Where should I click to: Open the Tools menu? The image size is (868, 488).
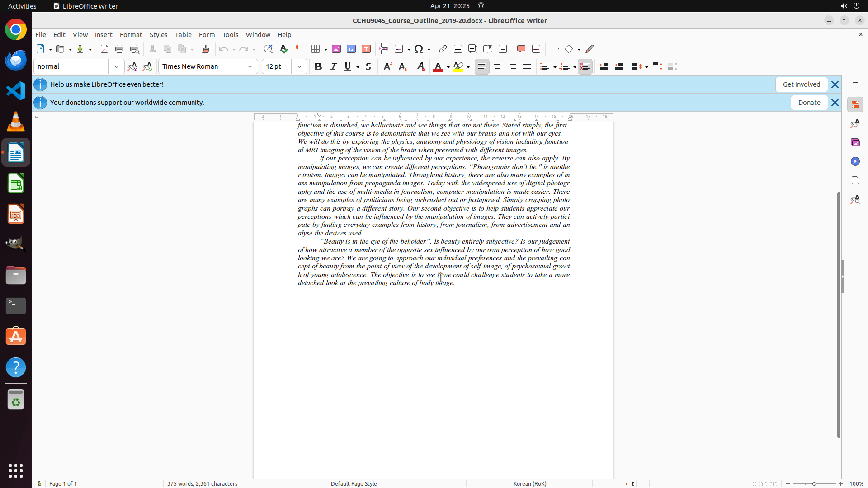point(230,34)
